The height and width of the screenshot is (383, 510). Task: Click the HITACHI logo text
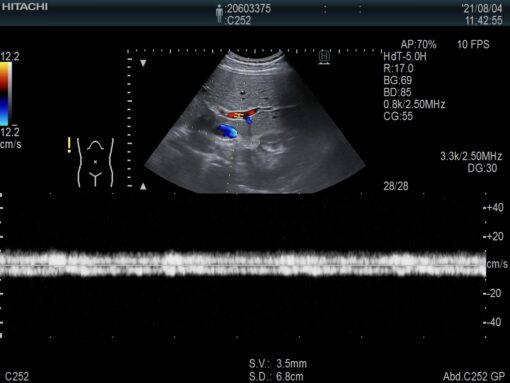24,7
